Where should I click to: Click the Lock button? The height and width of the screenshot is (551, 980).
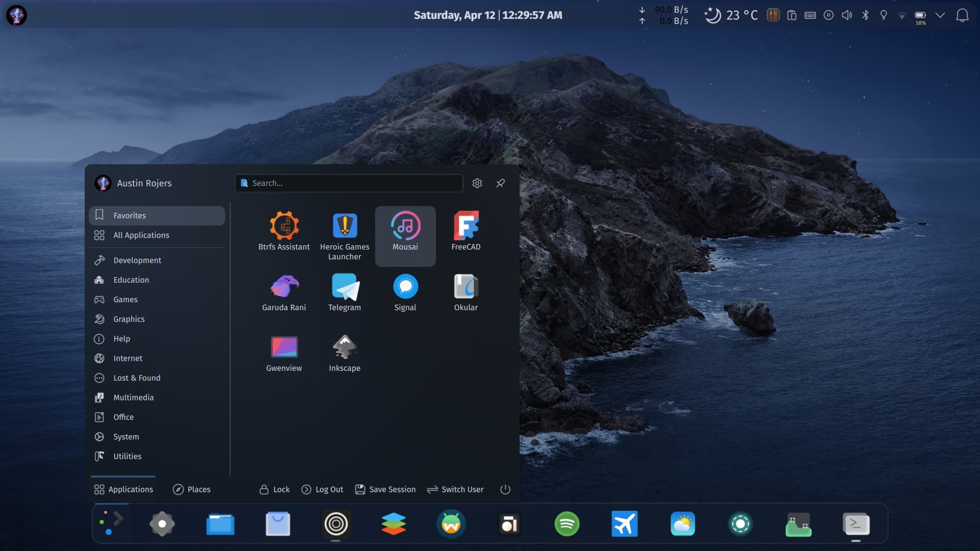click(x=275, y=489)
